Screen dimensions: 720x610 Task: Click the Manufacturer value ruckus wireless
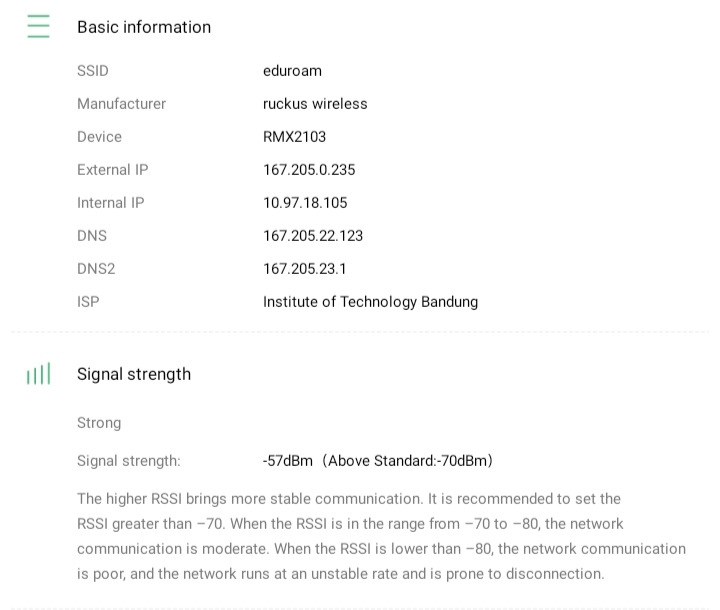pos(315,104)
